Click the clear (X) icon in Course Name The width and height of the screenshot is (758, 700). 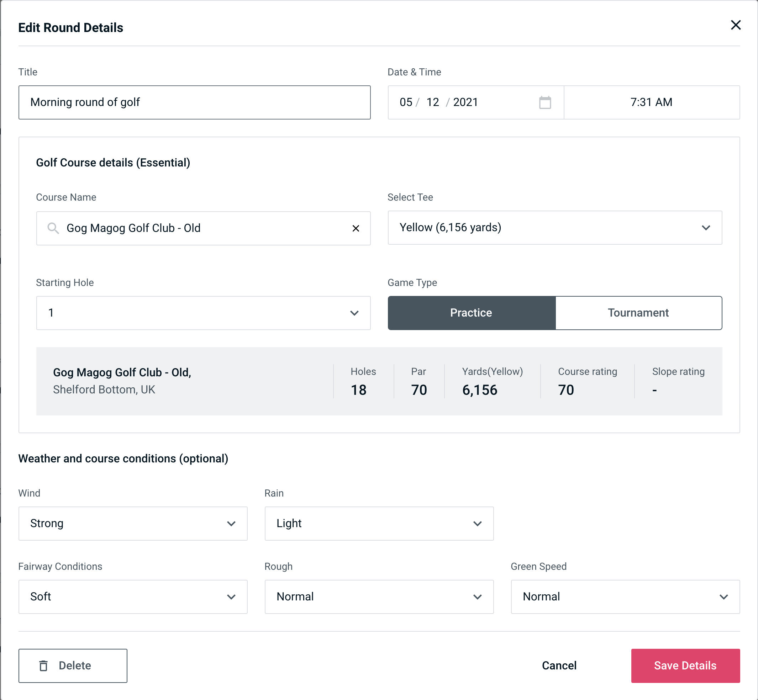(x=357, y=228)
